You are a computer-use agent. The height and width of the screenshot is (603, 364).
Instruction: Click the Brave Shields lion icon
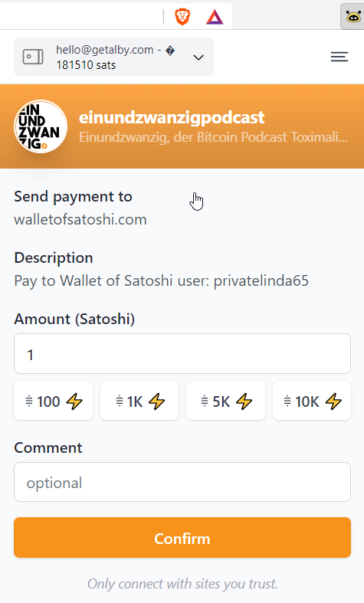click(182, 17)
